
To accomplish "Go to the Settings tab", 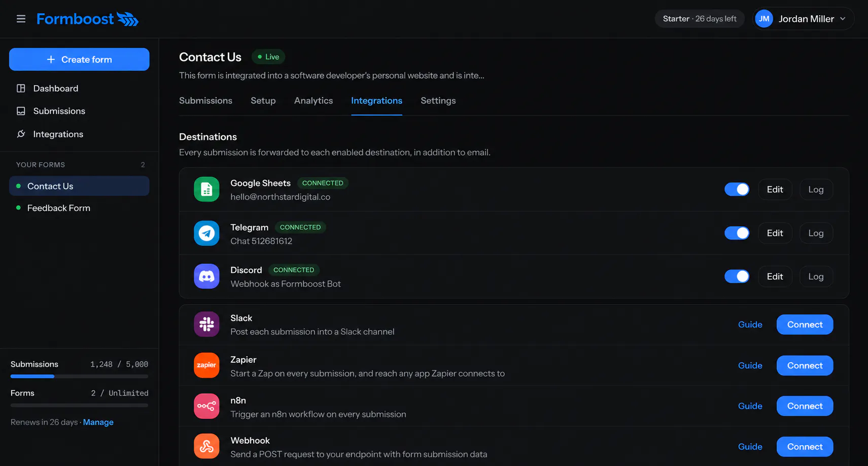I will click(438, 100).
